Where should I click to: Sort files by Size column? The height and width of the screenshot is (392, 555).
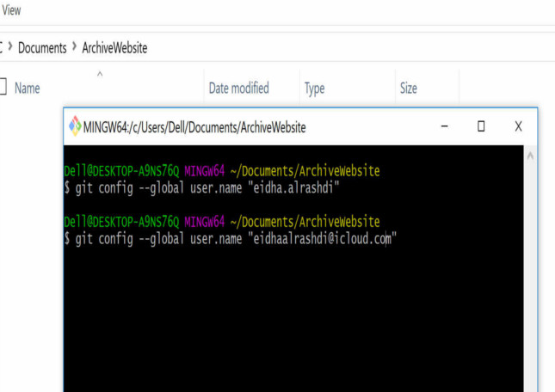pyautogui.click(x=409, y=88)
